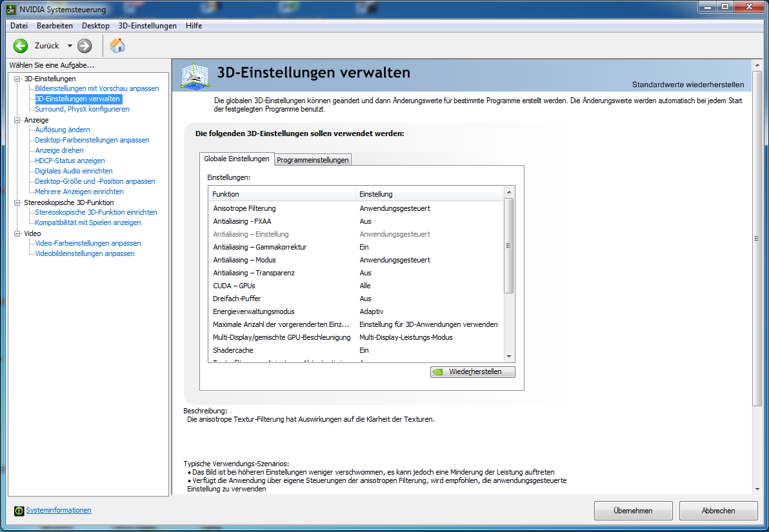Collapse the Video tree node

click(17, 234)
